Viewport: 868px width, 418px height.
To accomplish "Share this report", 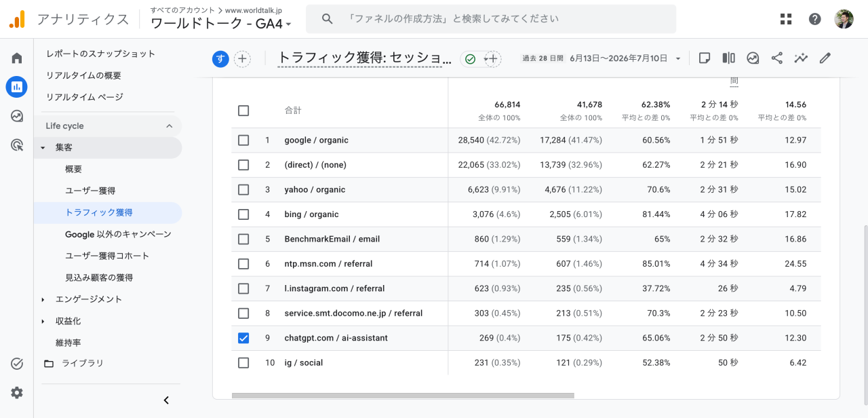I will tap(777, 58).
